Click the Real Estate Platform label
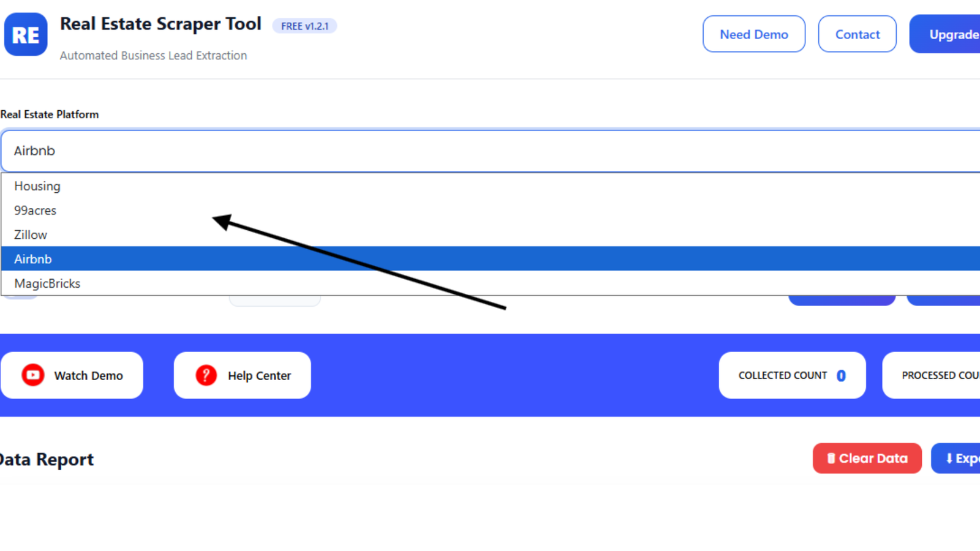The image size is (980, 551). (x=50, y=114)
